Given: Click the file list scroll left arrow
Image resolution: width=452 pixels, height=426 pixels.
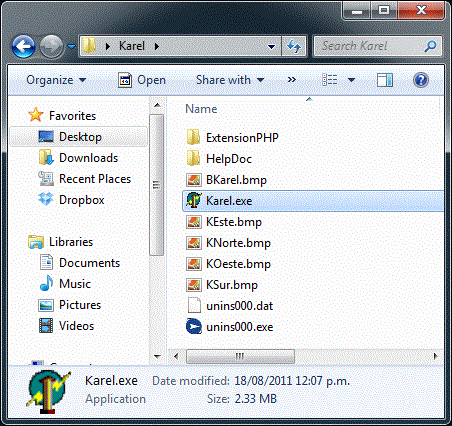Looking at the screenshot, I should [176, 356].
